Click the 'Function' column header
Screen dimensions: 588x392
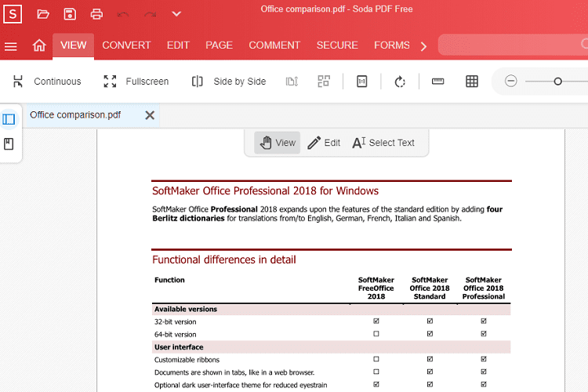(x=169, y=280)
